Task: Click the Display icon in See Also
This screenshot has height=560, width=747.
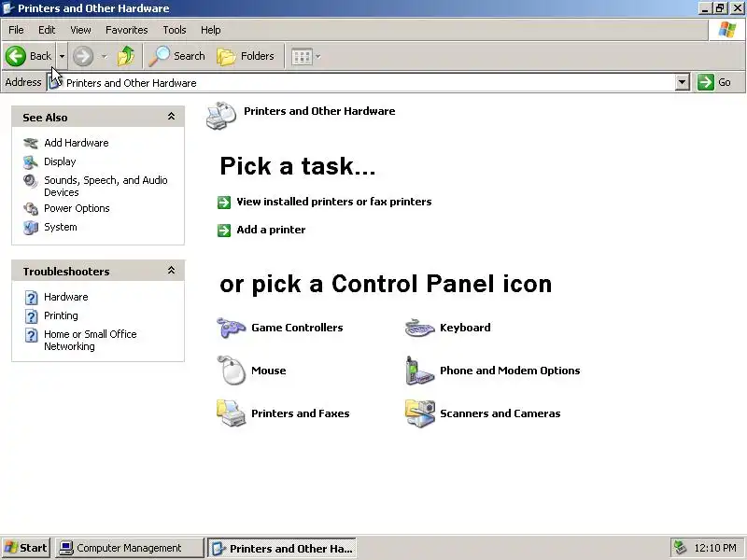Action: (x=31, y=161)
